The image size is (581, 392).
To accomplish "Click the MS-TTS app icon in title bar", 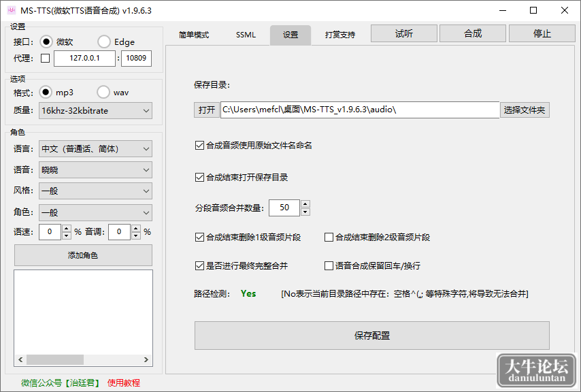I will [12, 10].
